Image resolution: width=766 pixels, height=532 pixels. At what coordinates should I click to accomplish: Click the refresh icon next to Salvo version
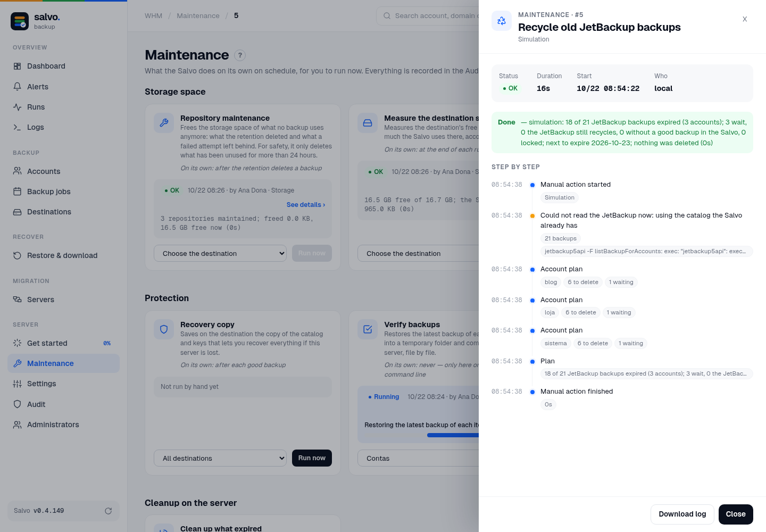pyautogui.click(x=108, y=511)
